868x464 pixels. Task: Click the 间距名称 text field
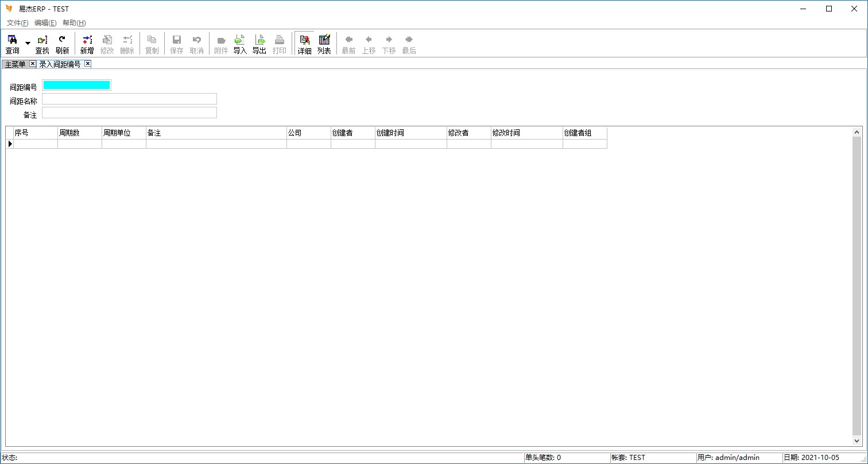129,99
